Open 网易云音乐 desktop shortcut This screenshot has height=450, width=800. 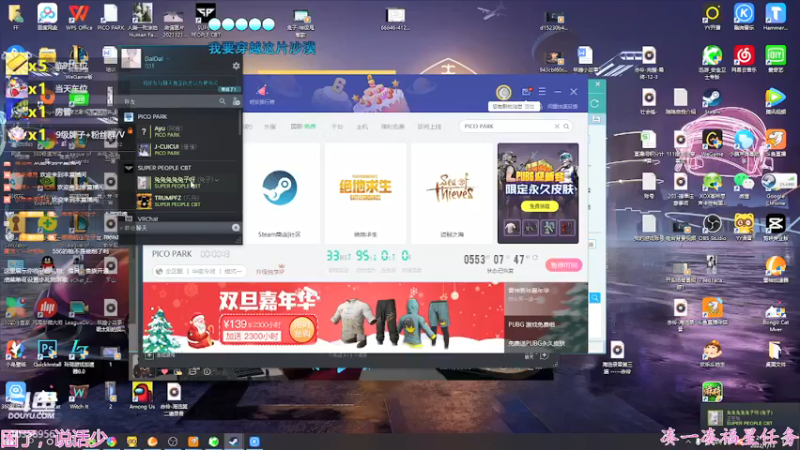click(743, 59)
